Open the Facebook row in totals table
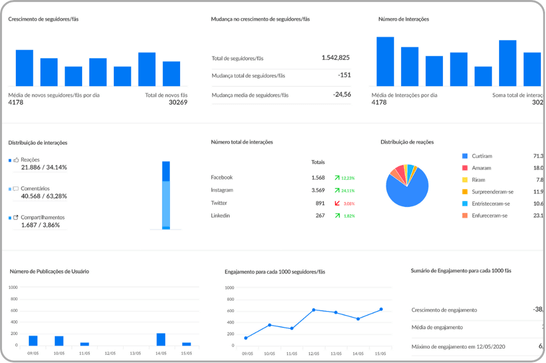This screenshot has height=363, width=546. tap(282, 178)
